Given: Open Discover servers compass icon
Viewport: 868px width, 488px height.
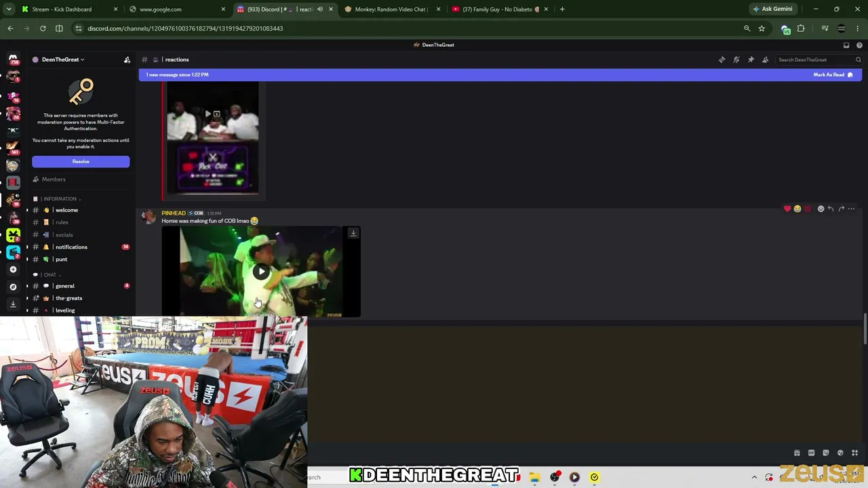Looking at the screenshot, I should [13, 287].
